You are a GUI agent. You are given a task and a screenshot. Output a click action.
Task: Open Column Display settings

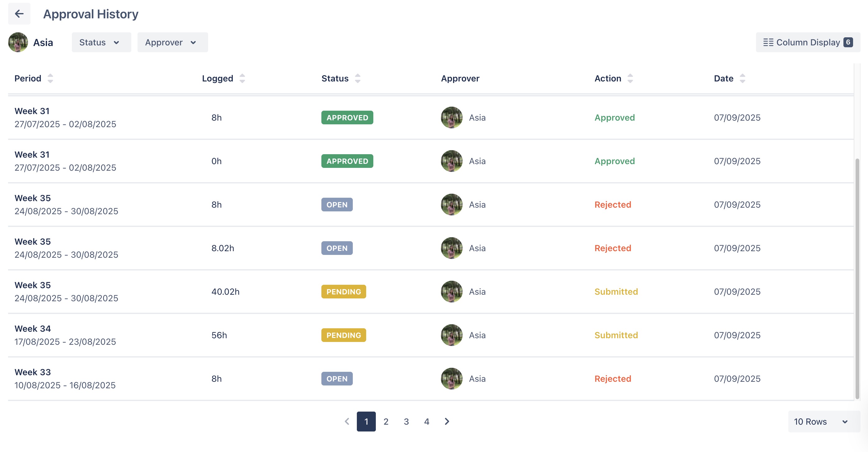click(807, 43)
